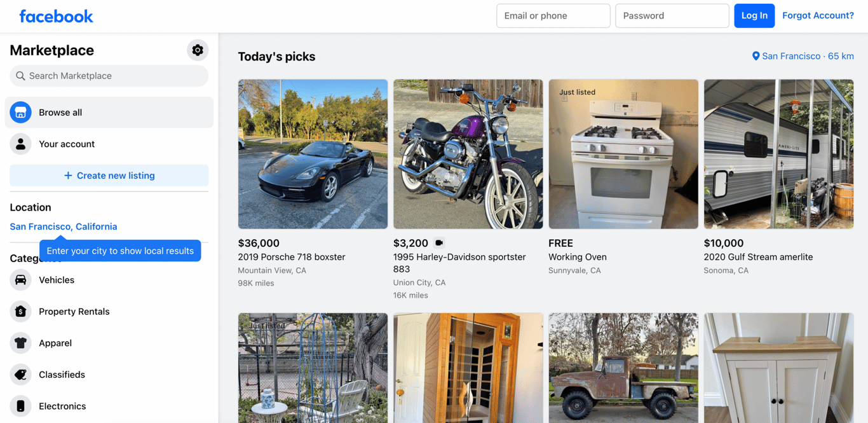Open the Vehicles category
Screen dimensions: 868x423
coord(57,280)
